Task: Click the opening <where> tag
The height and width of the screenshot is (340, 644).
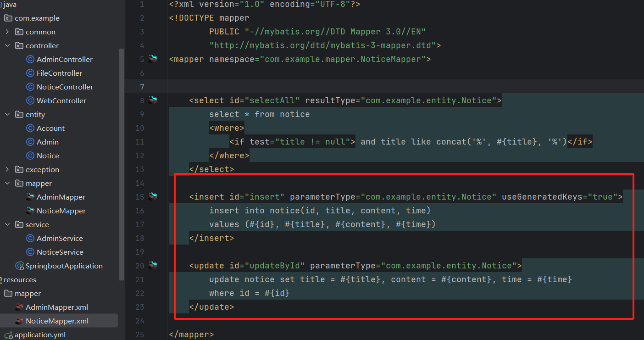Action: tap(227, 128)
